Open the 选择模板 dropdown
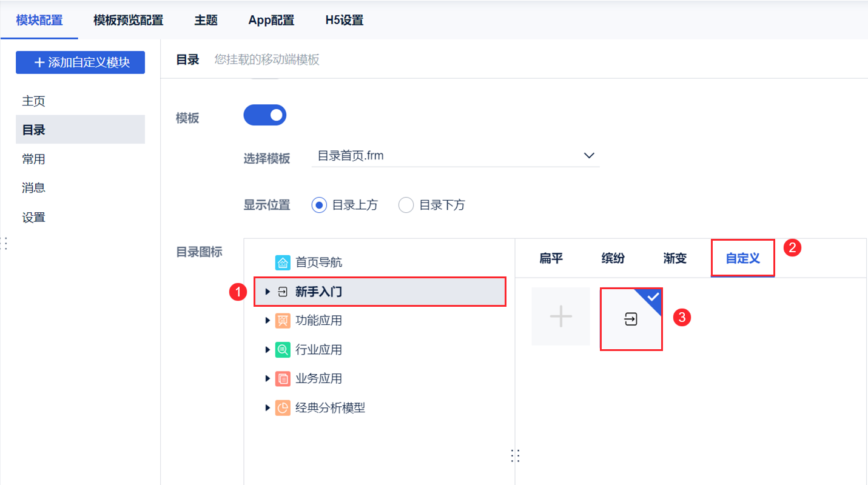This screenshot has height=485, width=868. pos(588,155)
